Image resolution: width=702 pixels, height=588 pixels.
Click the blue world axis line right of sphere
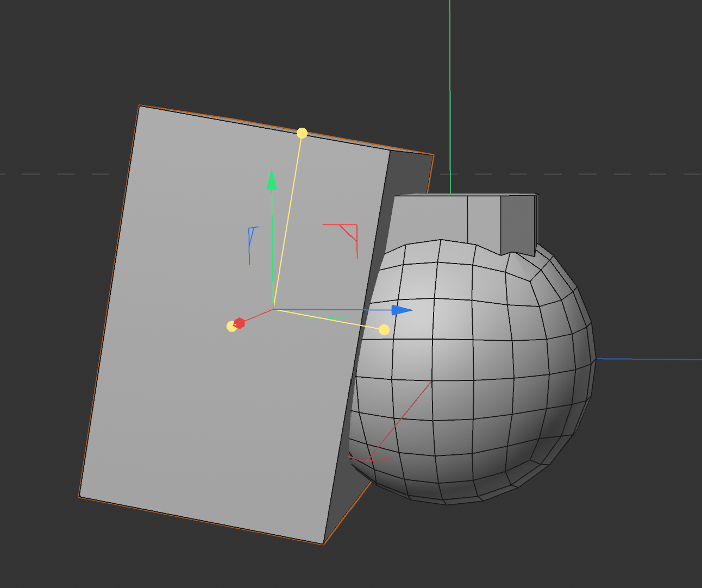click(x=649, y=359)
